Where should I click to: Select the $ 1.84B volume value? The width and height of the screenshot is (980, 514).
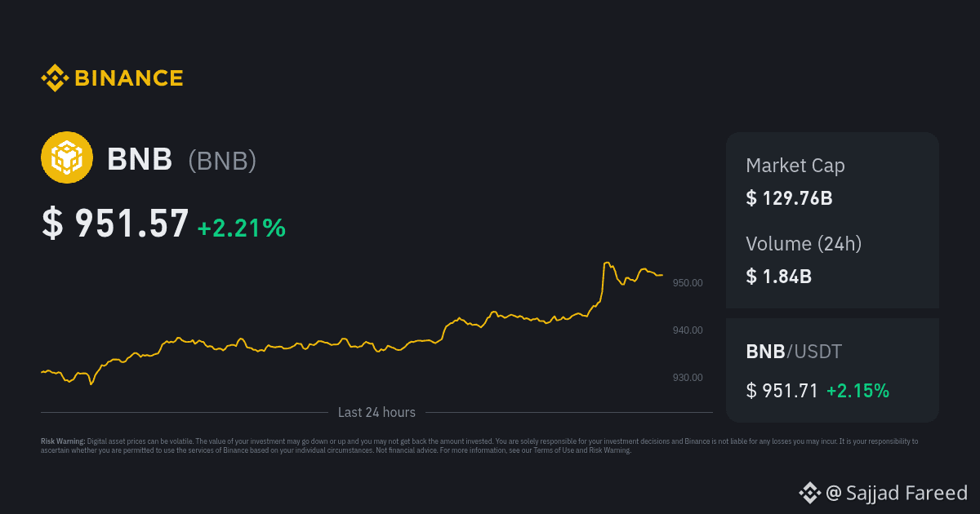pyautogui.click(x=778, y=276)
